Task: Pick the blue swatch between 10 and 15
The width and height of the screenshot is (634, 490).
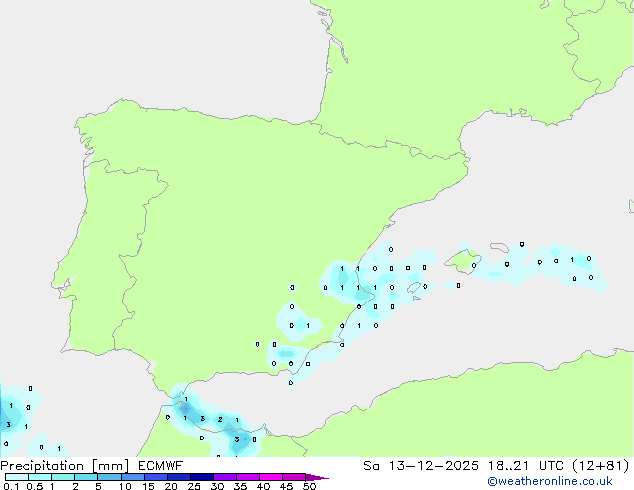Action: 133,477
